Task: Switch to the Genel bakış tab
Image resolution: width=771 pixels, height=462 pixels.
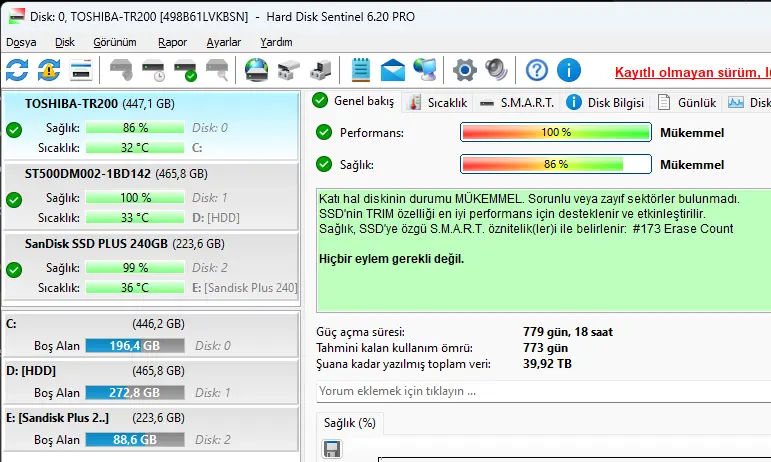Action: point(354,101)
